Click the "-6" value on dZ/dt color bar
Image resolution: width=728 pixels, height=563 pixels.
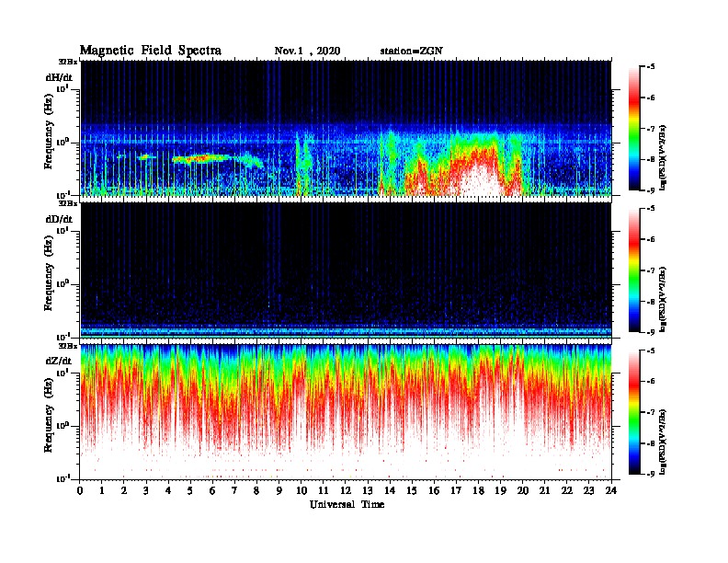pyautogui.click(x=651, y=381)
